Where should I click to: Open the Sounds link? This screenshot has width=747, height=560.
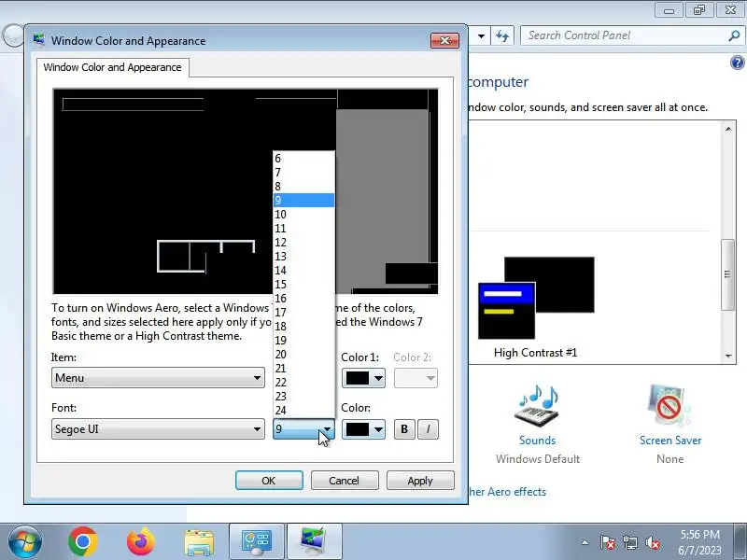537,440
